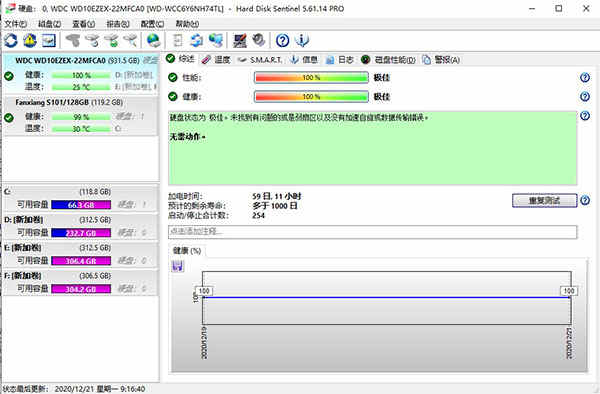
Task: Click the blue circular-arrows refresh toolbar icon
Action: (11, 40)
